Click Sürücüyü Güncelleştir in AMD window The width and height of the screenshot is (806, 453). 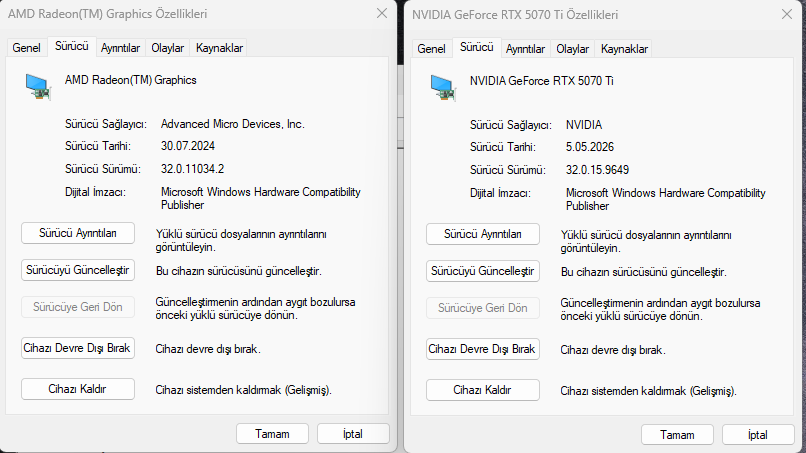click(78, 270)
